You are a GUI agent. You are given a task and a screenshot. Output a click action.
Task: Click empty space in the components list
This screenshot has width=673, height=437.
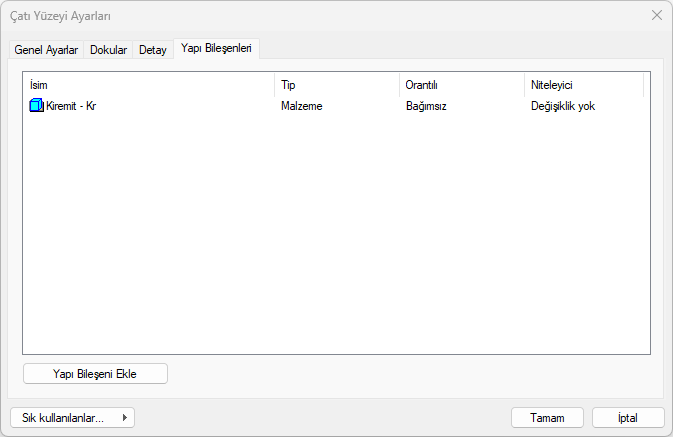(x=336, y=240)
